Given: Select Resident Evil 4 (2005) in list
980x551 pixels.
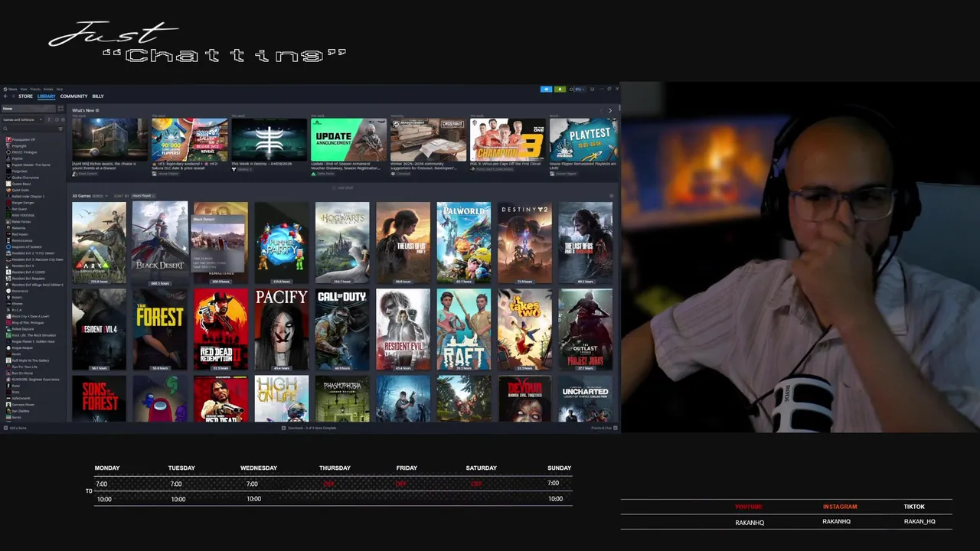Looking at the screenshot, I should tap(27, 272).
